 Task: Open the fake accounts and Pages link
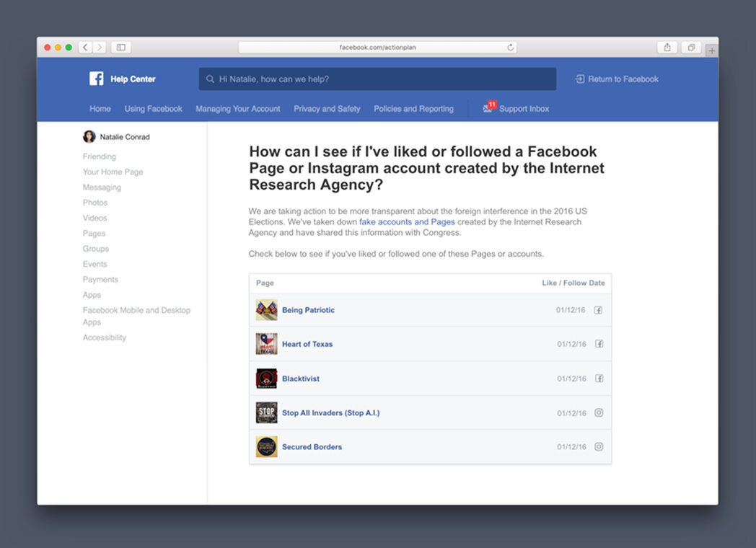[x=408, y=222]
